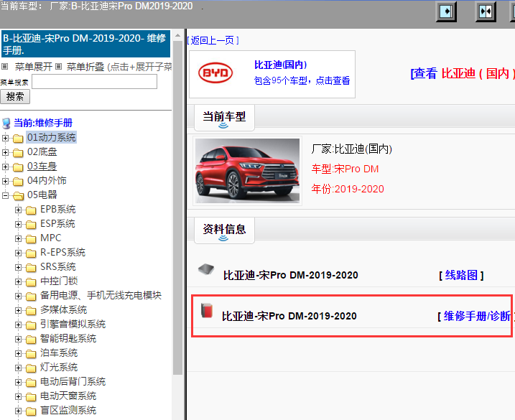Collapse the 05电器 tree node

[5, 196]
